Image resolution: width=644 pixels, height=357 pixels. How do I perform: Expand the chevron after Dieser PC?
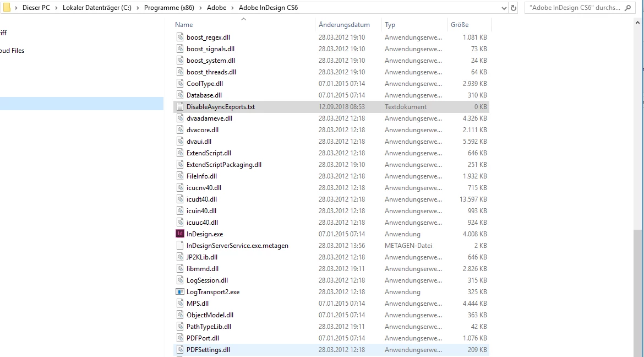point(56,8)
